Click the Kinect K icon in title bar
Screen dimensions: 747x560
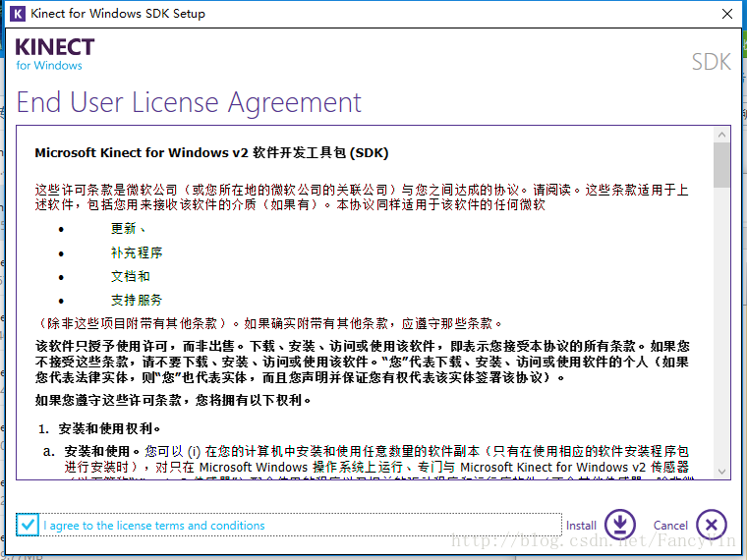(x=18, y=14)
